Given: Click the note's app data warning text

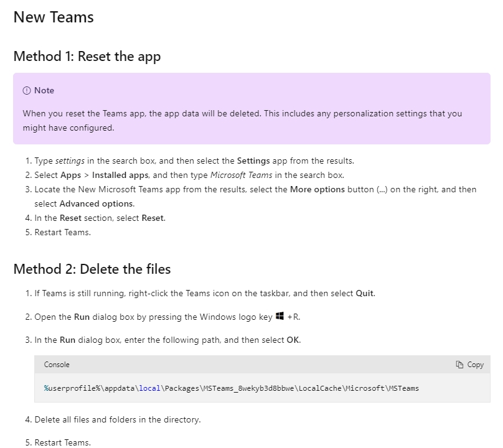Looking at the screenshot, I should pyautogui.click(x=242, y=120).
